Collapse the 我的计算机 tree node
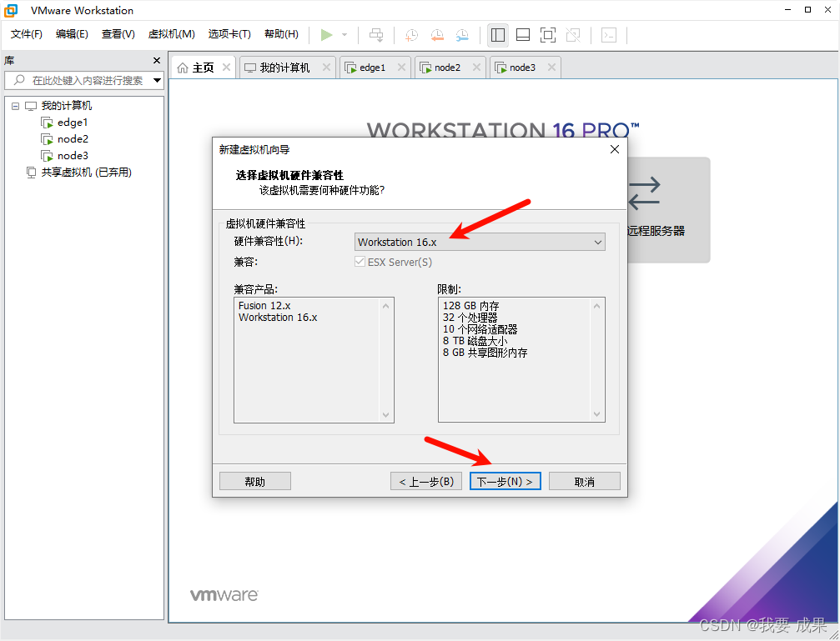This screenshot has width=840, height=641. pos(14,105)
